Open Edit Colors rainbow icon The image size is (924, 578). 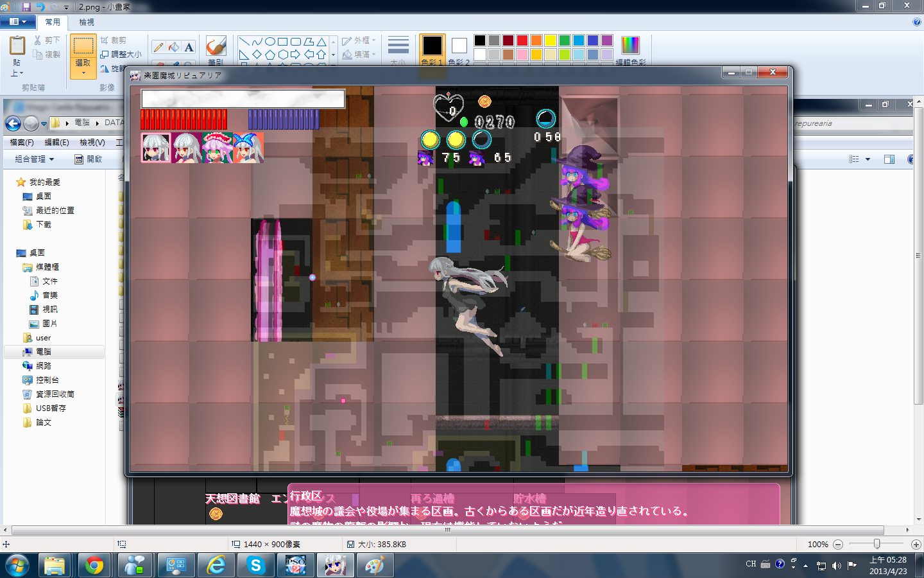[x=630, y=45]
